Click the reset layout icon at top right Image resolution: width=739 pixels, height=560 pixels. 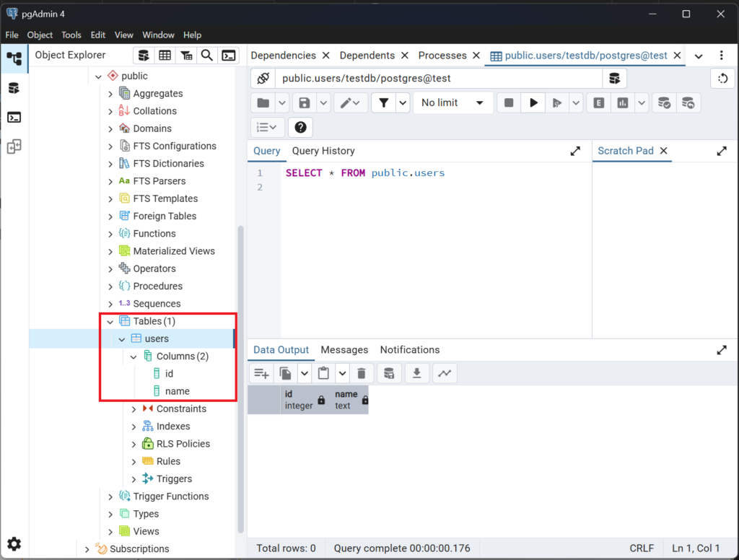722,78
